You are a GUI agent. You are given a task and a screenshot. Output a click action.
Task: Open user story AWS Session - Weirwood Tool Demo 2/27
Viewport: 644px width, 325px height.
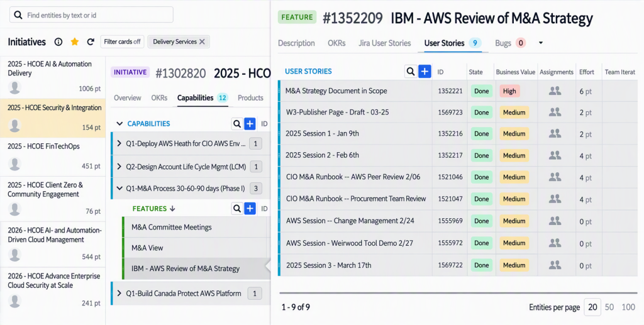[x=350, y=243]
